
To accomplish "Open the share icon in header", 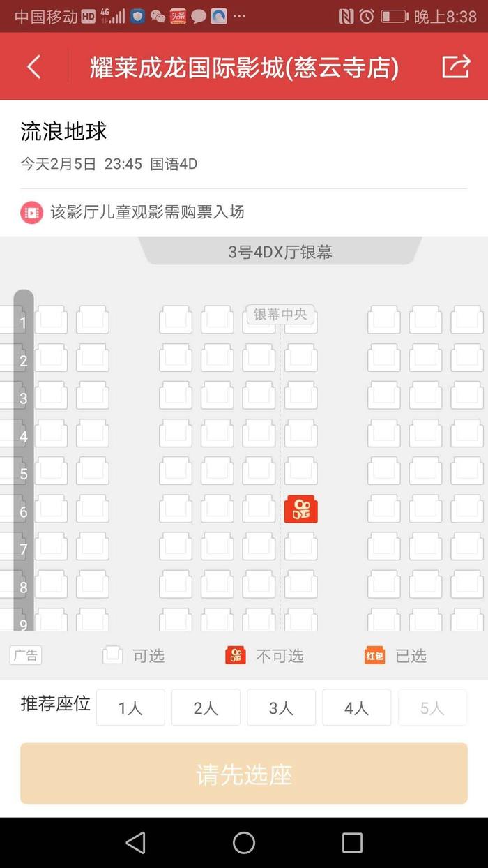I will [456, 66].
